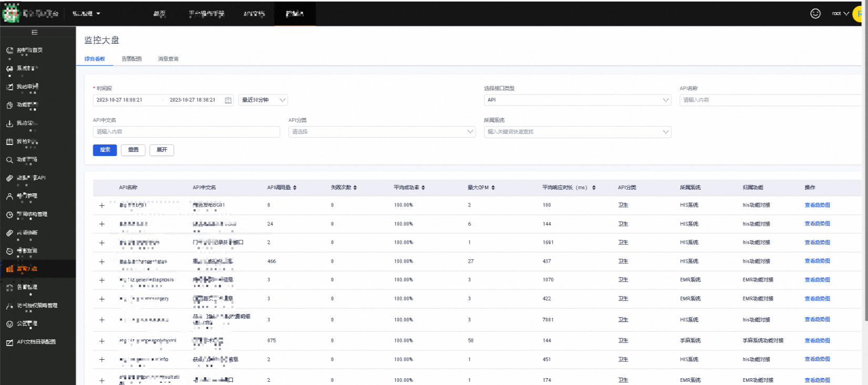The width and height of the screenshot is (868, 385).
Task: Click the download icon beside 我的SDK
Action: coord(9,123)
